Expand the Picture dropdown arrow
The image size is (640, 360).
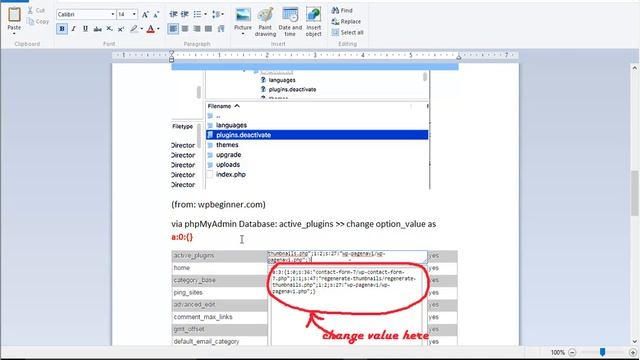point(243,33)
